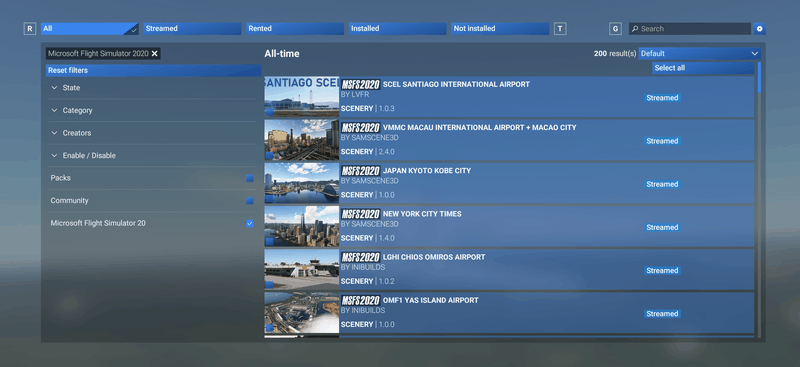Click MSFS2020 badge on LGHI Chios row
800x367 pixels.
(361, 257)
